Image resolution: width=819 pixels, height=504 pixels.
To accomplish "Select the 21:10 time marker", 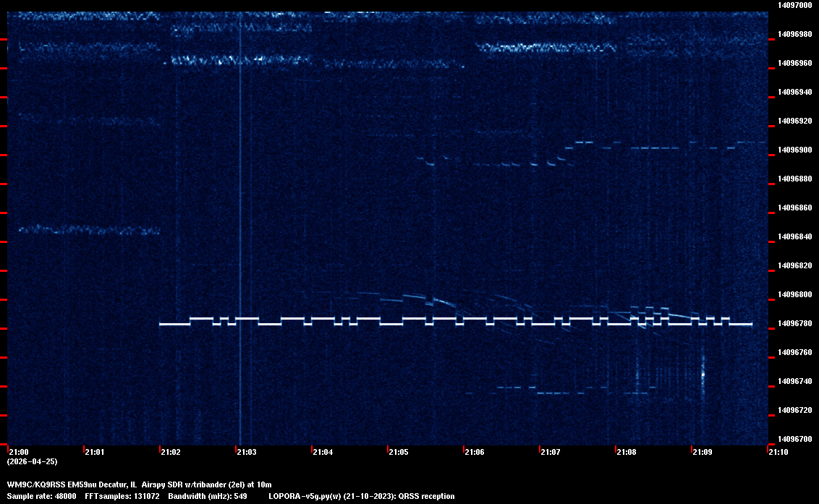I will pos(778,452).
